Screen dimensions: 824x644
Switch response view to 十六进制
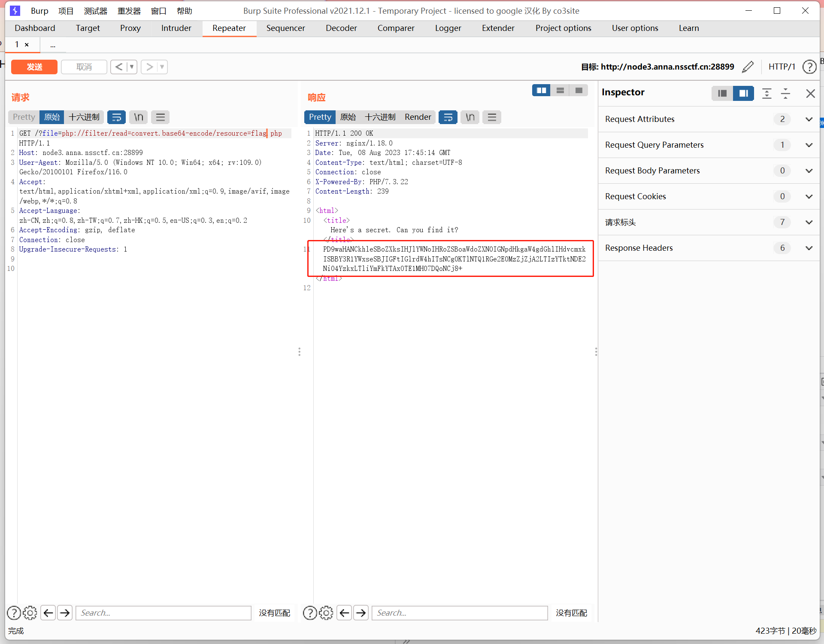(x=380, y=117)
